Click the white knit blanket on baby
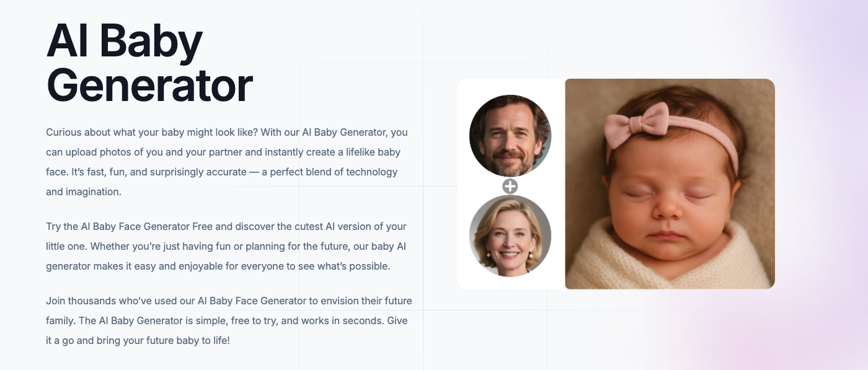 click(x=670, y=260)
